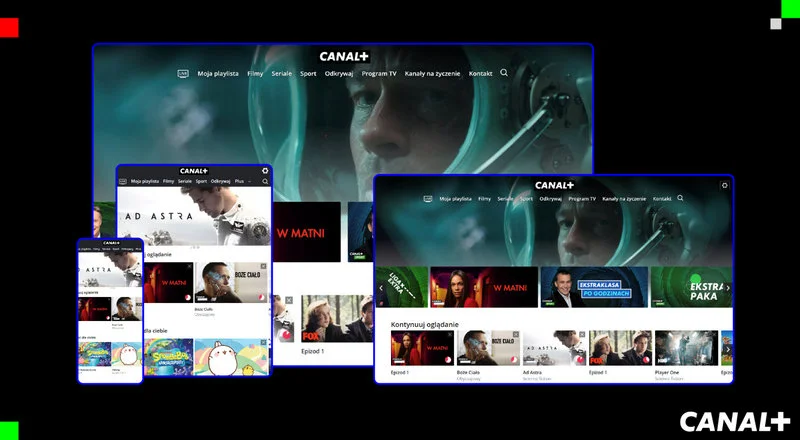Show next banners with right carousel arrow
The image size is (800, 440).
[x=728, y=288]
